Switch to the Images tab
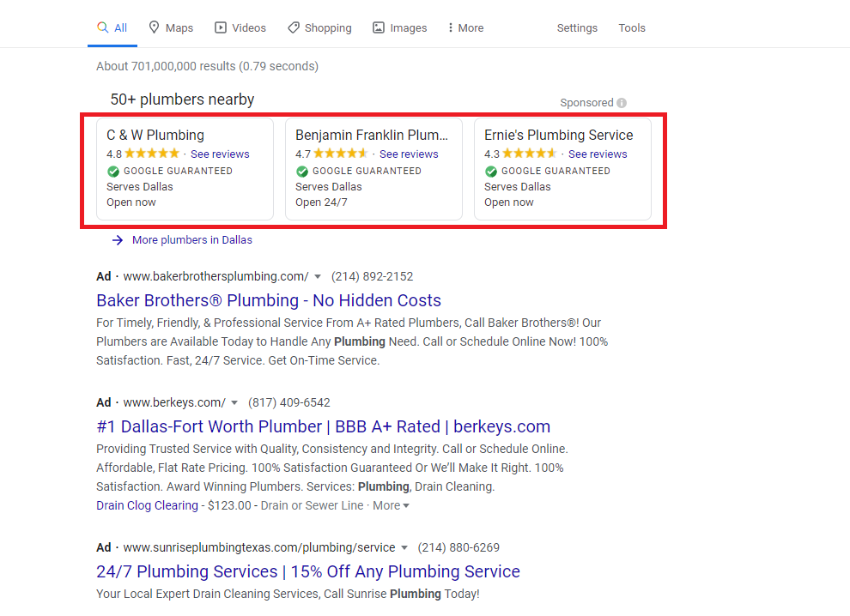Viewport: 850px width, 616px height. (x=399, y=27)
